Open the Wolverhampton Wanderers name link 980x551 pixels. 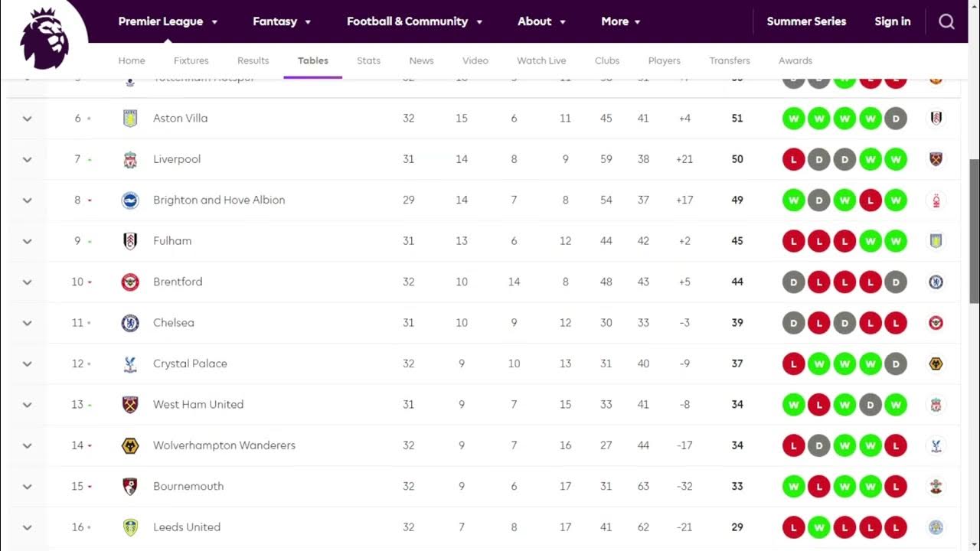pyautogui.click(x=224, y=445)
